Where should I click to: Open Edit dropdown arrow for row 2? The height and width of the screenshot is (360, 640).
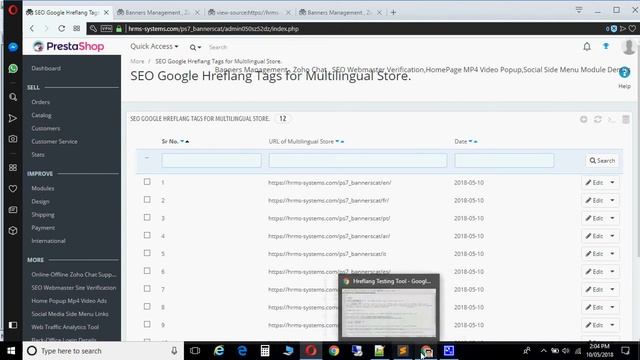point(612,200)
